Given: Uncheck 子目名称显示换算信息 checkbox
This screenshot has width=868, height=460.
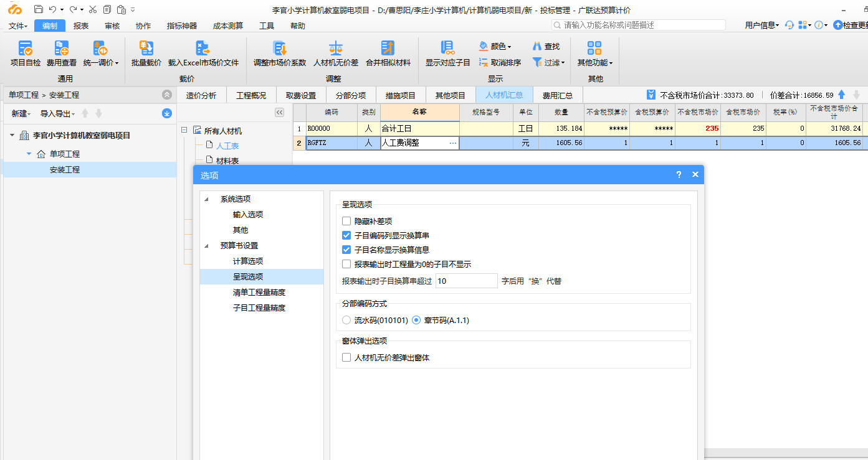Looking at the screenshot, I should coord(346,250).
